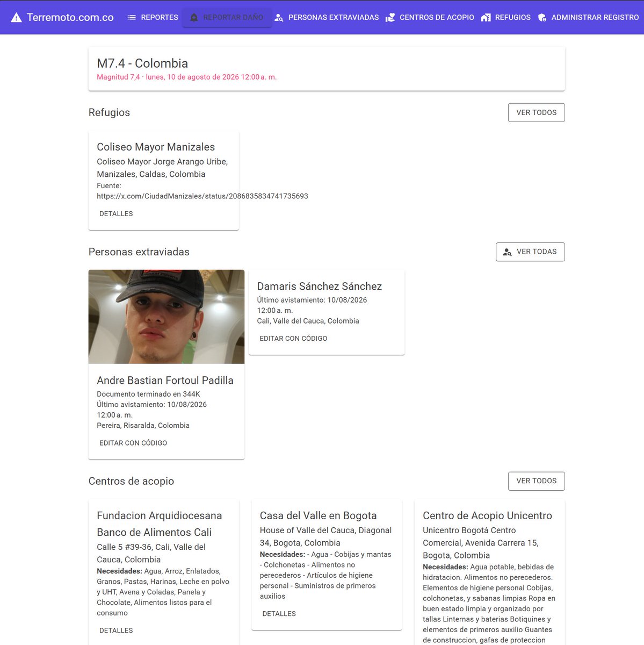Click Ver Todos for Refugios

[x=536, y=112]
